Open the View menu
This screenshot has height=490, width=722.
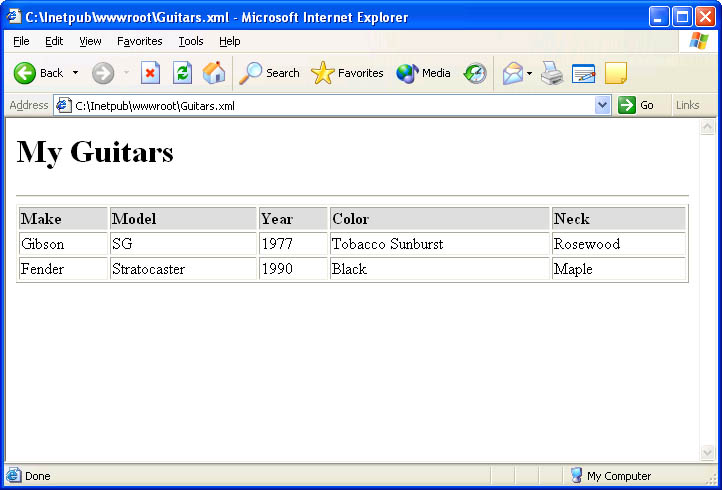90,41
